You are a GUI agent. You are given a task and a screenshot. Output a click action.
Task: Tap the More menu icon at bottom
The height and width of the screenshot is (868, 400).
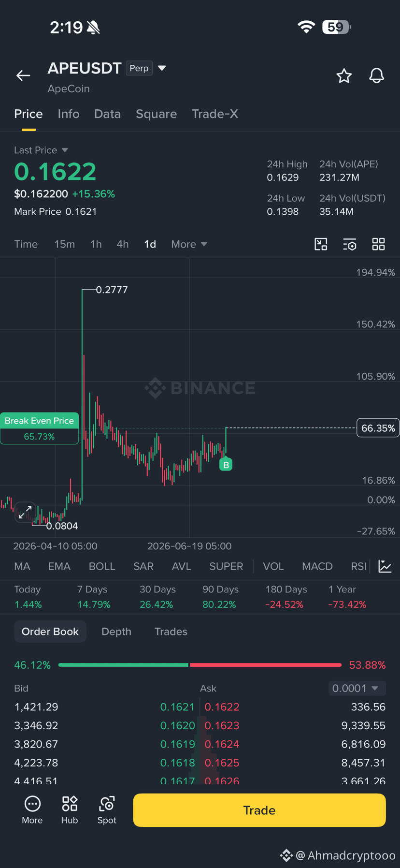(x=32, y=810)
